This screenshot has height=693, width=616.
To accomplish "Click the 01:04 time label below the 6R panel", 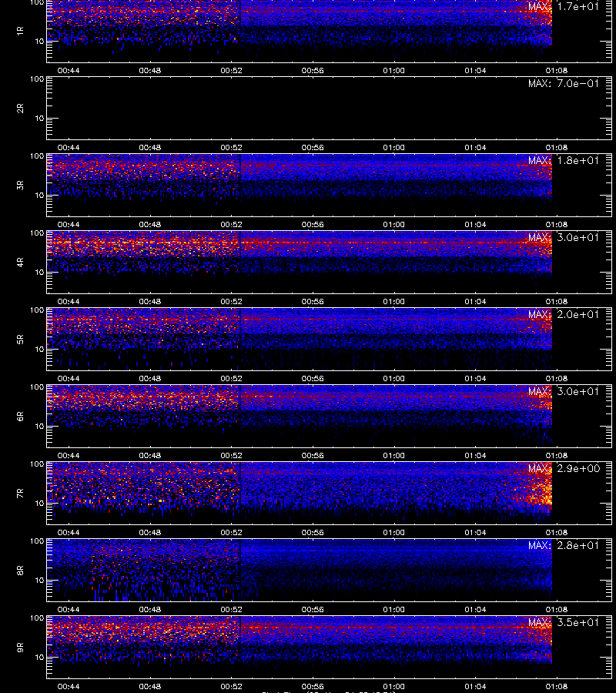I will (x=475, y=455).
